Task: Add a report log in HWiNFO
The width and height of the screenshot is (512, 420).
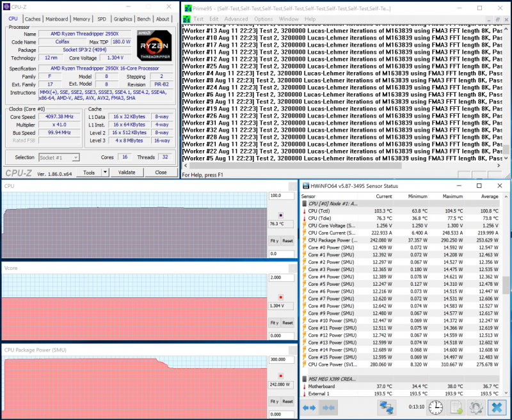Action: pos(456,407)
